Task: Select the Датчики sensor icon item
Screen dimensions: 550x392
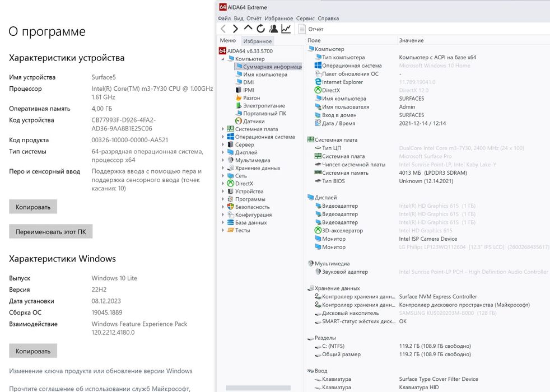Action: (239, 121)
